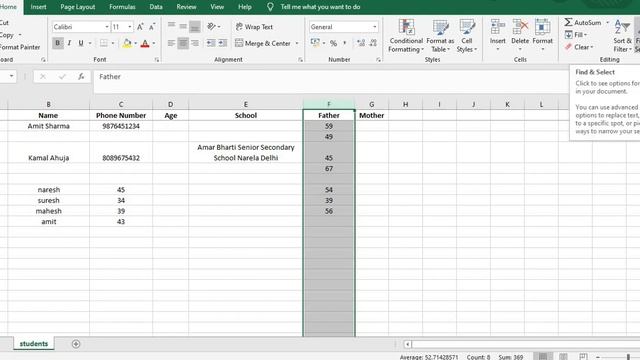Image resolution: width=640 pixels, height=360 pixels.
Task: Apply red font color
Action: 145,43
